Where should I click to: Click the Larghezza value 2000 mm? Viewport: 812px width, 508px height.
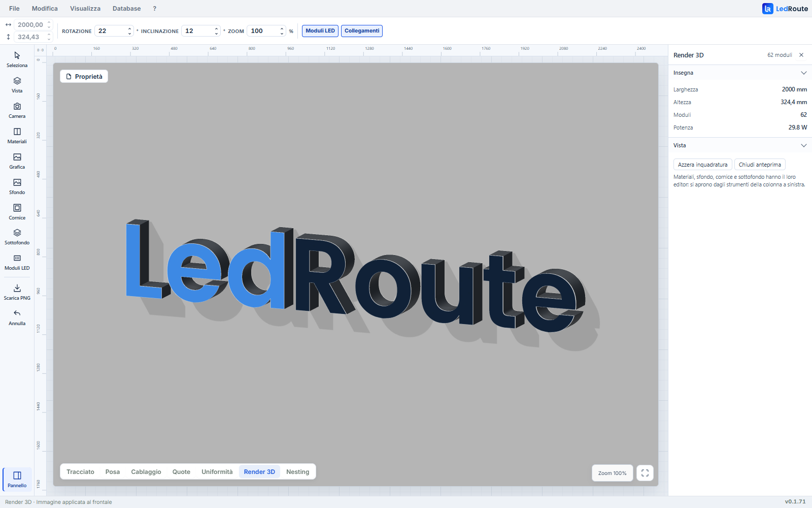[794, 89]
